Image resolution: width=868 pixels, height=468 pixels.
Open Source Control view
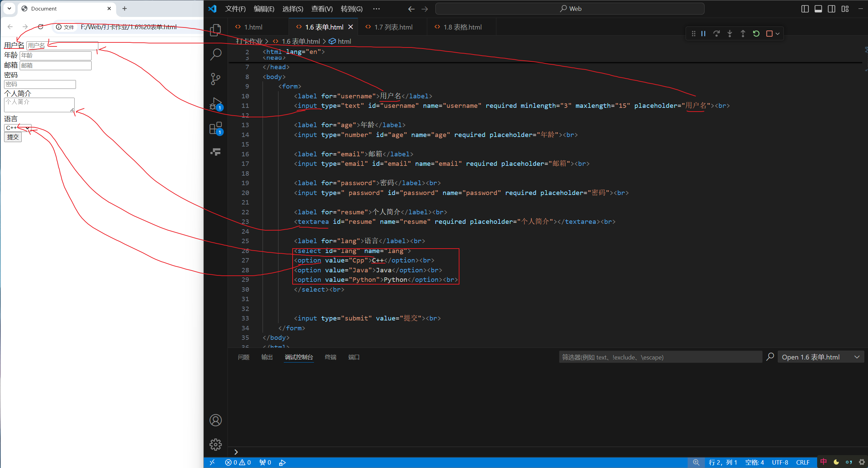(216, 79)
